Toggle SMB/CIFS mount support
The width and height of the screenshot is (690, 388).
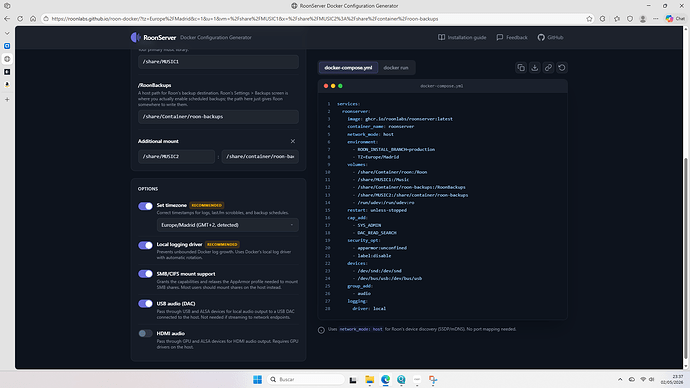(x=145, y=274)
